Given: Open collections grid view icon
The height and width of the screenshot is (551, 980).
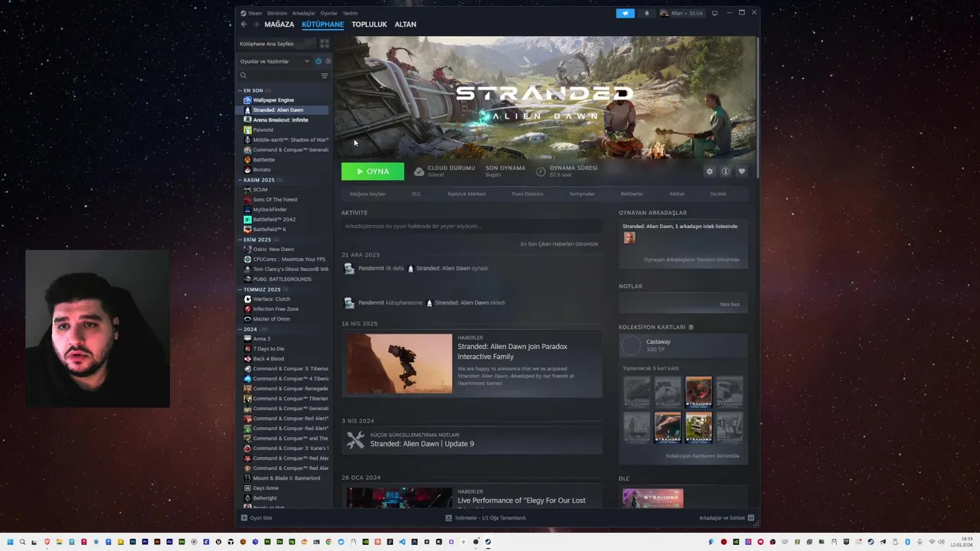Looking at the screenshot, I should [x=325, y=44].
